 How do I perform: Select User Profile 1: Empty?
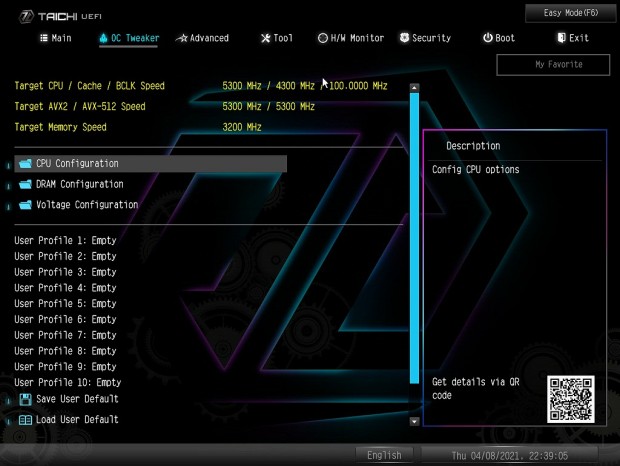(65, 240)
